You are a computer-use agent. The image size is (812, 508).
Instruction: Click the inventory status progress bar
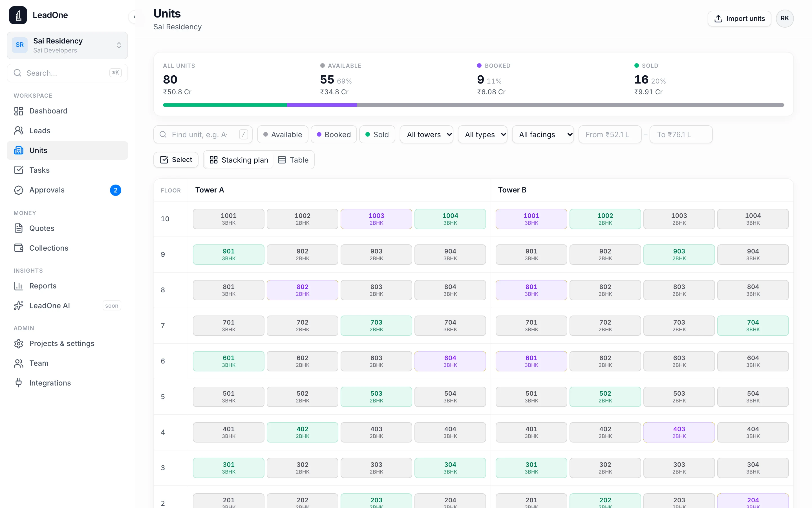473,105
